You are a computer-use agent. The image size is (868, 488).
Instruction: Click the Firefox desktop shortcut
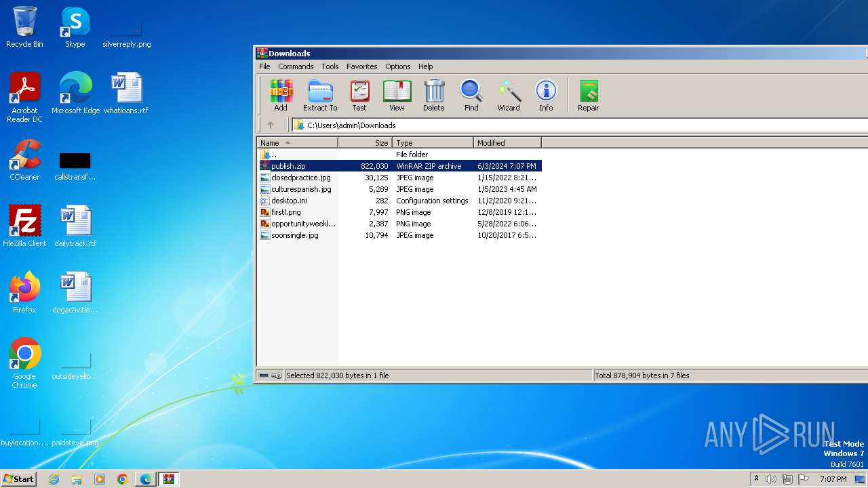(24, 292)
